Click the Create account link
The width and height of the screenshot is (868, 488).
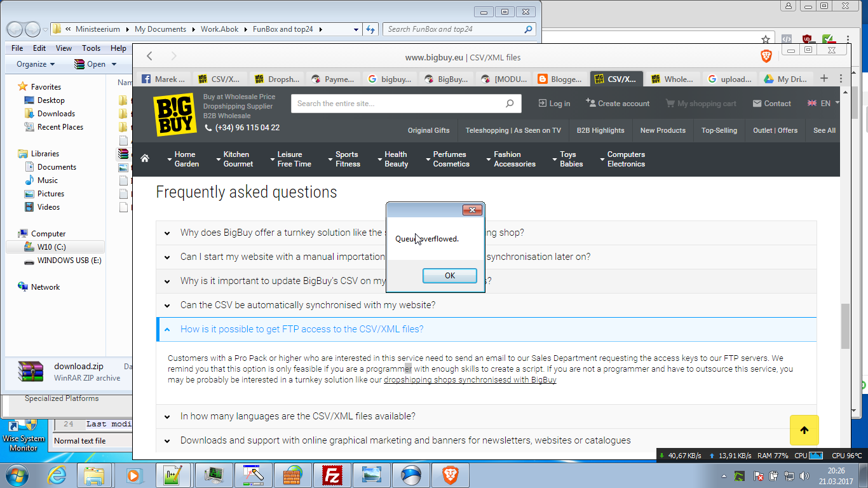pyautogui.click(x=618, y=104)
